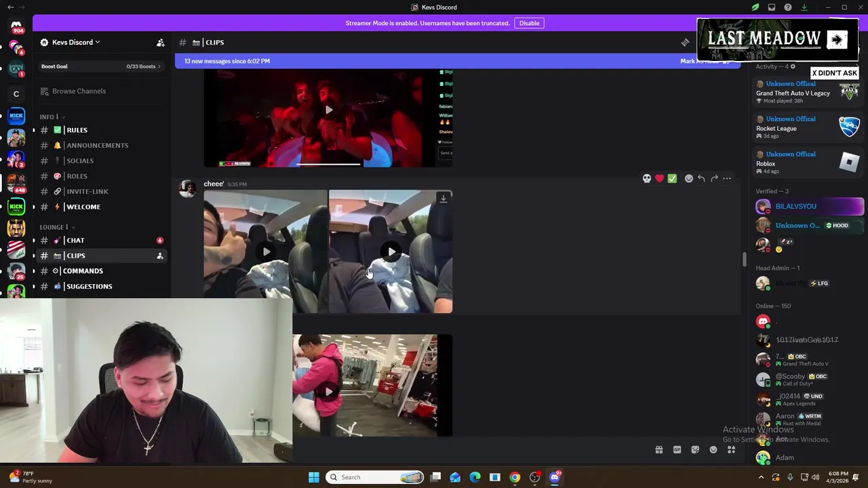Image resolution: width=868 pixels, height=488 pixels.
Task: Open the CHAT channel
Action: (102, 240)
